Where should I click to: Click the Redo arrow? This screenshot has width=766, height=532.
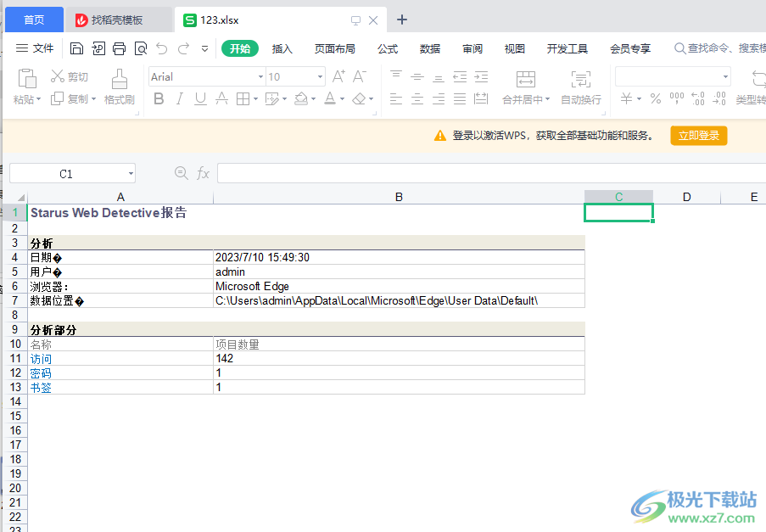click(183, 48)
